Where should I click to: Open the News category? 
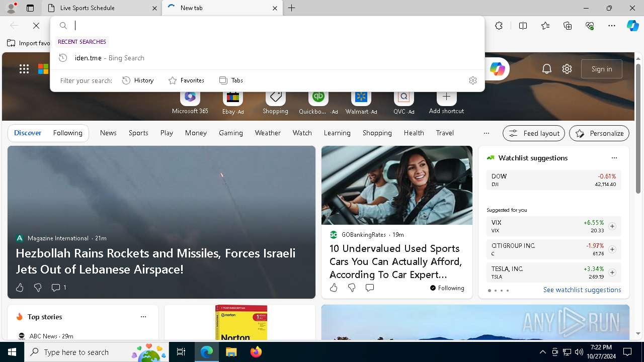click(108, 133)
